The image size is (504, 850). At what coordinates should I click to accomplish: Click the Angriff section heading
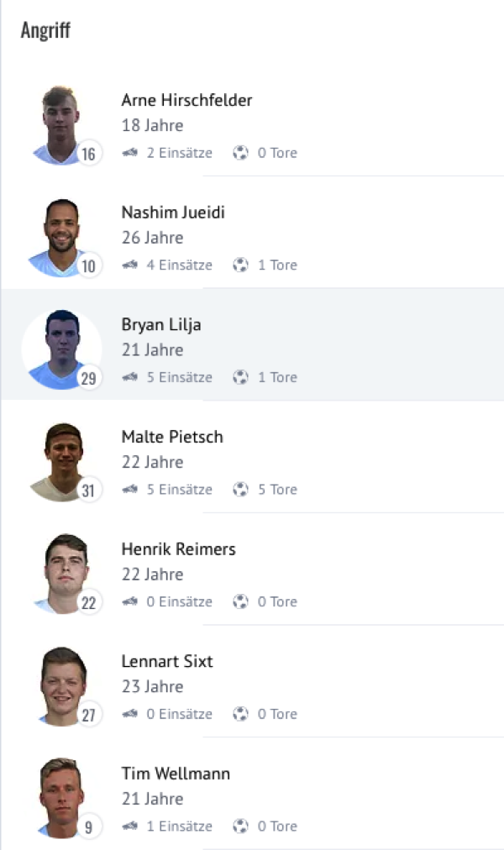pos(45,31)
